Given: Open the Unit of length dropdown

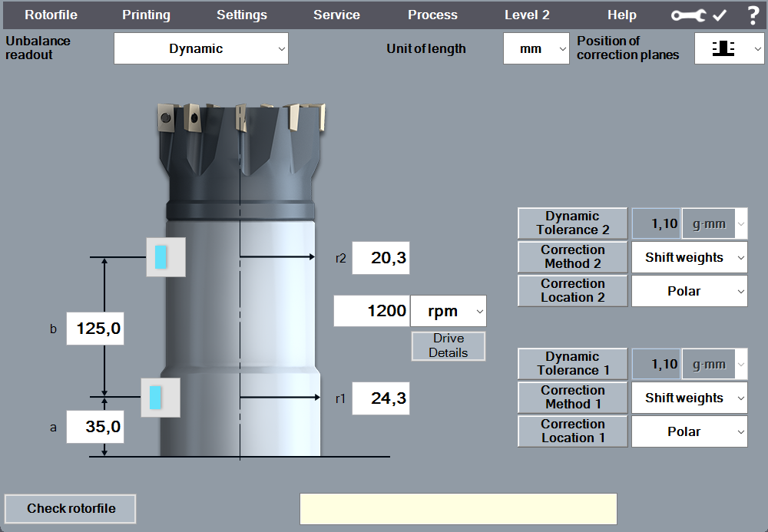Looking at the screenshot, I should (x=536, y=48).
